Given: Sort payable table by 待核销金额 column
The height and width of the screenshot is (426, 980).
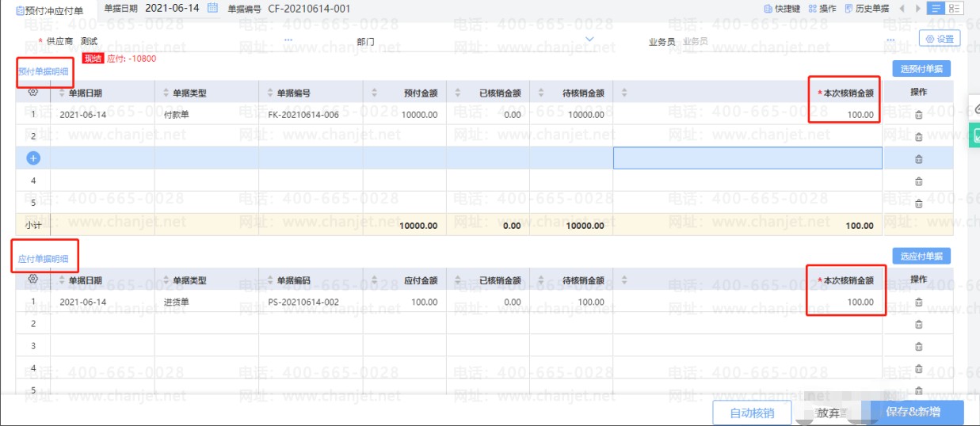Looking at the screenshot, I should 541,280.
